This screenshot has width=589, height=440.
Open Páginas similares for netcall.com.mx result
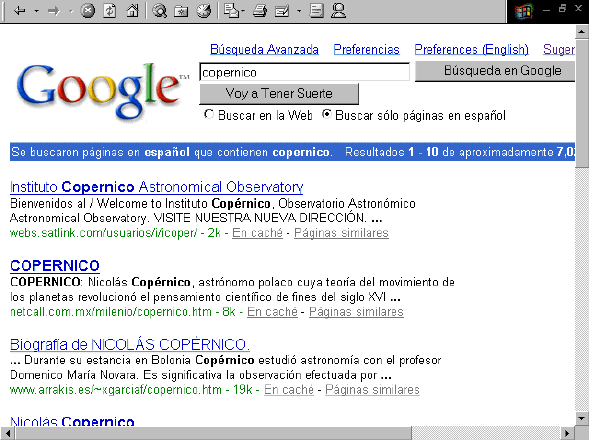click(x=356, y=312)
